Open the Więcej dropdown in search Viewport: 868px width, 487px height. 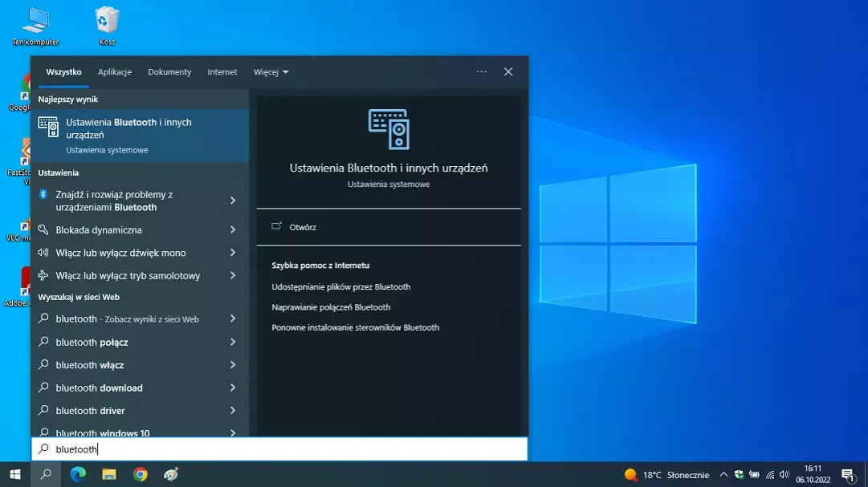(271, 71)
